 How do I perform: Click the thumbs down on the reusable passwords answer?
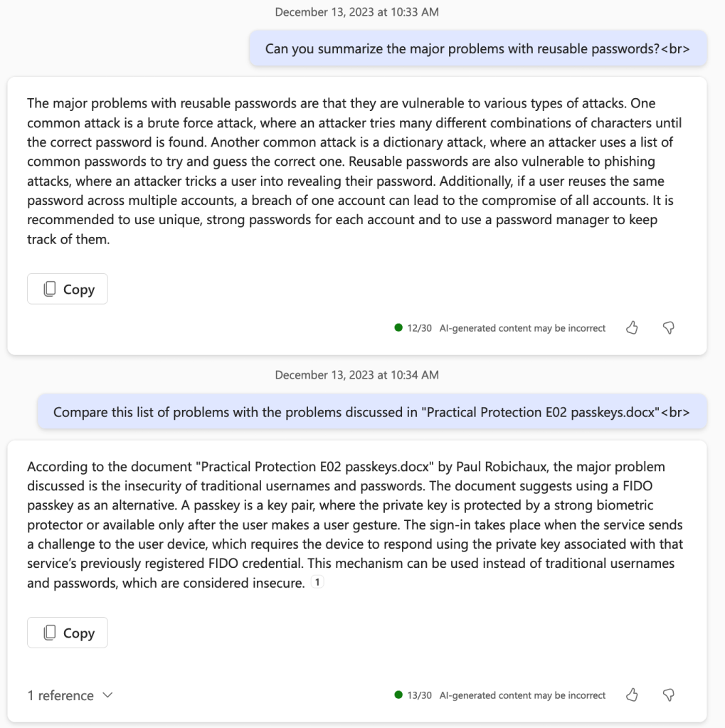click(x=668, y=328)
